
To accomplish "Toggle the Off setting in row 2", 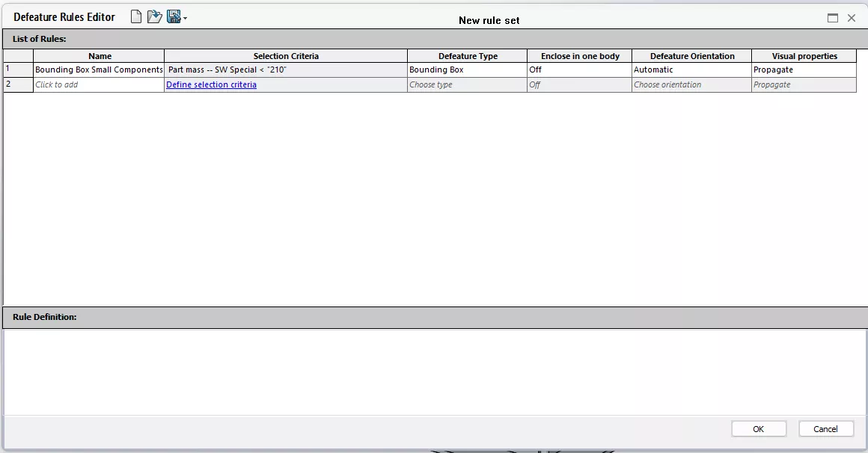I will [x=579, y=84].
